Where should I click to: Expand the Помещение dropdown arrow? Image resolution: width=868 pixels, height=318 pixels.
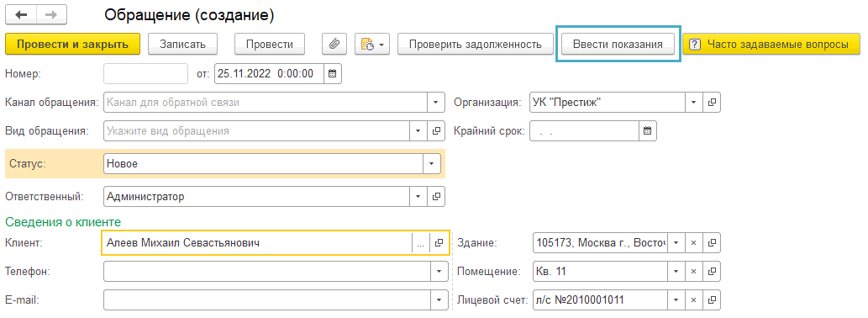click(x=676, y=272)
